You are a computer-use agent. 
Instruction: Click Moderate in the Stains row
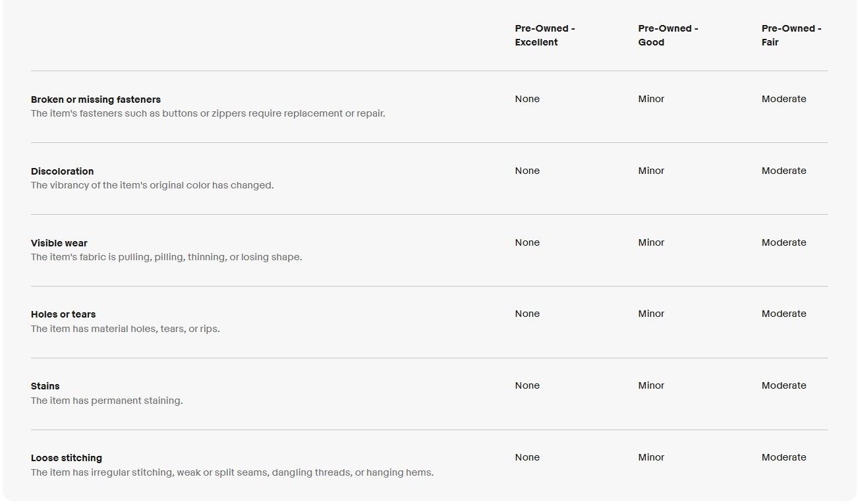click(x=784, y=385)
